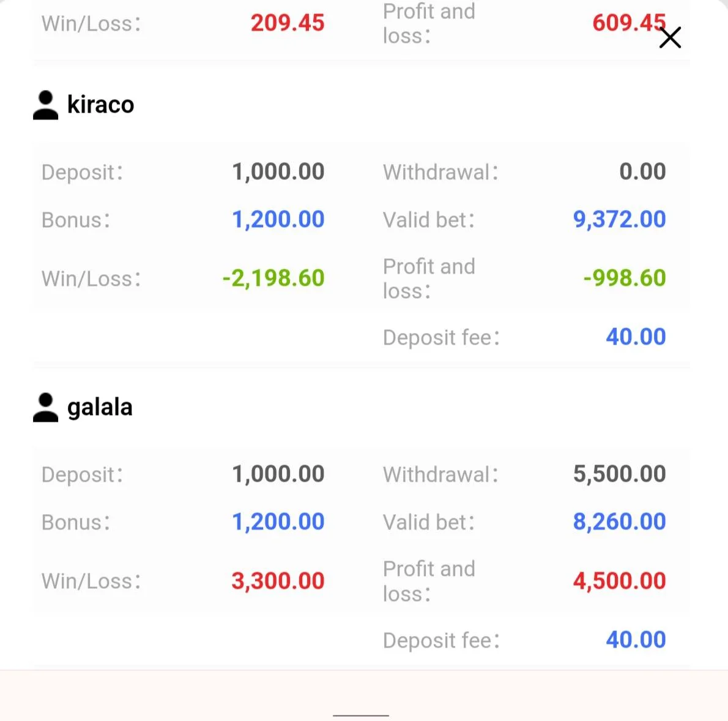Tap the top Win/Loss value 209.45
728x721 pixels.
point(288,23)
